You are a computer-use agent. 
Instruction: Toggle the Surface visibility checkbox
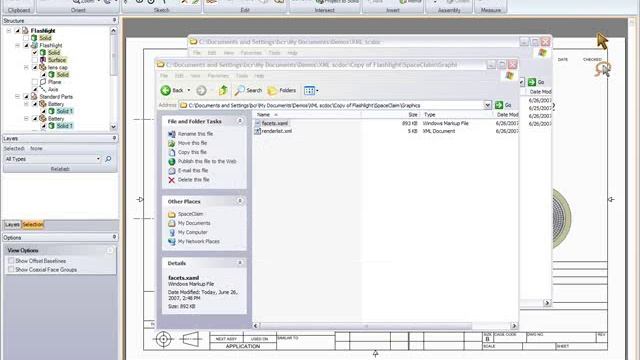[x=35, y=60]
